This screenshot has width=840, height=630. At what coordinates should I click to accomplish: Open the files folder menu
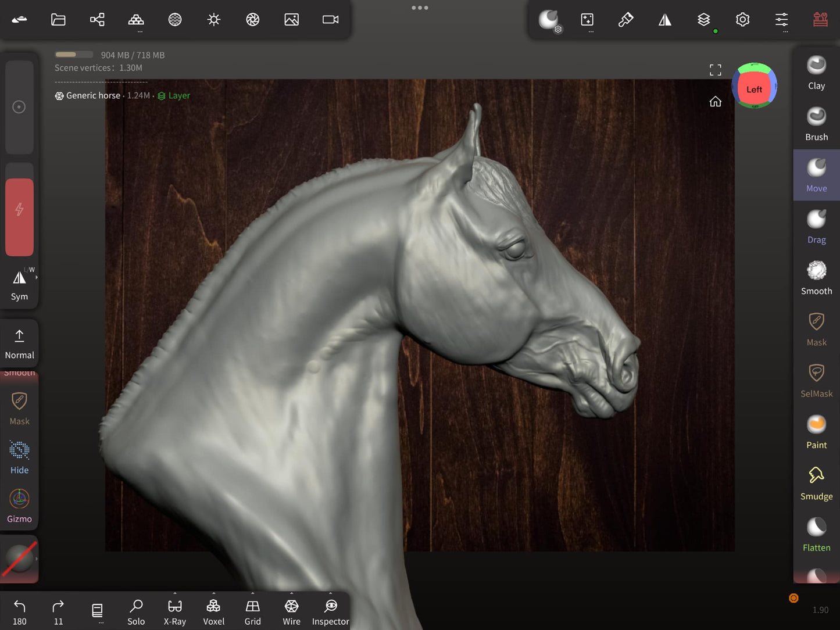click(x=58, y=20)
